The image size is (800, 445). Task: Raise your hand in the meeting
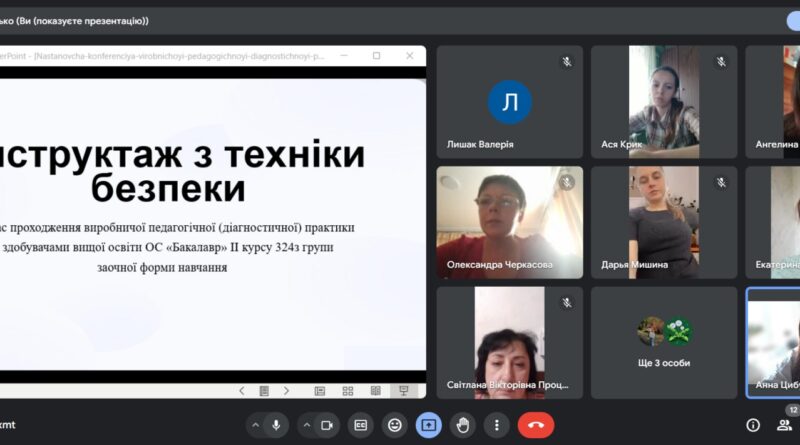click(463, 425)
